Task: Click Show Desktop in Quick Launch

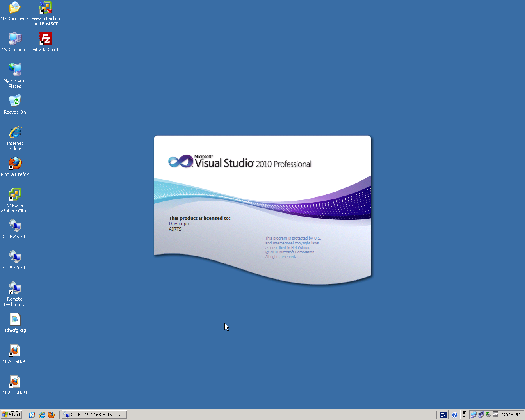Action: click(x=32, y=415)
